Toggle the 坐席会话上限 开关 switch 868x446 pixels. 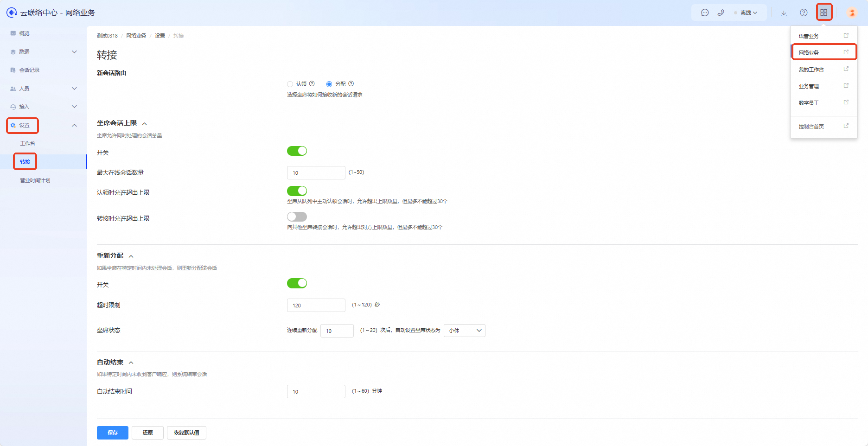pyautogui.click(x=297, y=151)
